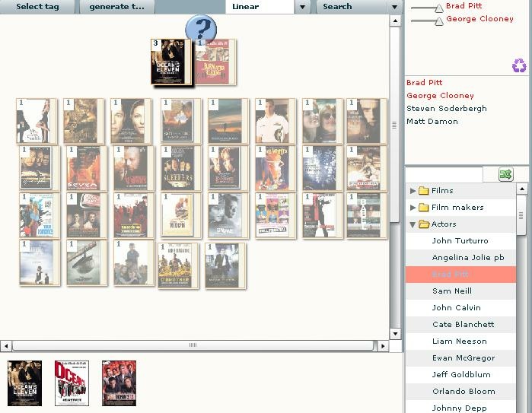Click the red Ocean's Thirteen poster in bottom strip

pos(119,383)
